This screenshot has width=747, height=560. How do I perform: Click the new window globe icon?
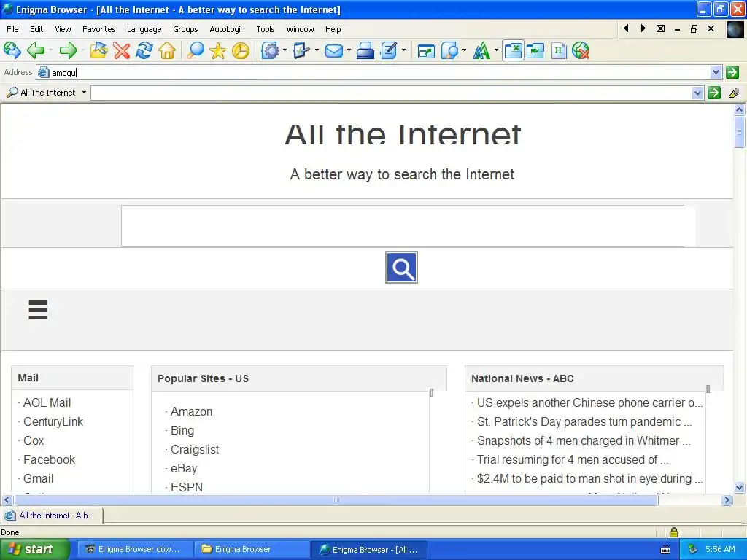coord(12,50)
